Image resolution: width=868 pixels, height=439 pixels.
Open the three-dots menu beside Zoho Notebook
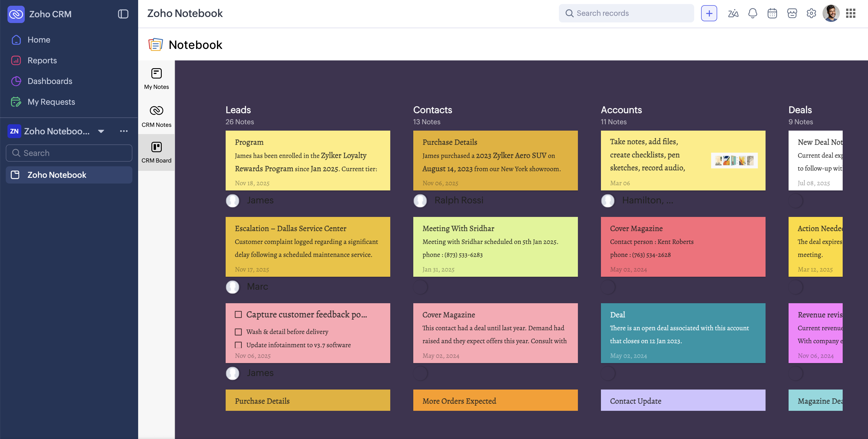click(x=124, y=131)
